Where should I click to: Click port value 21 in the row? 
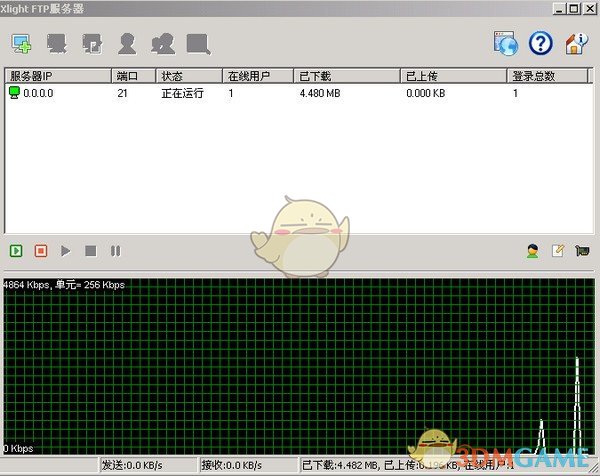point(122,93)
